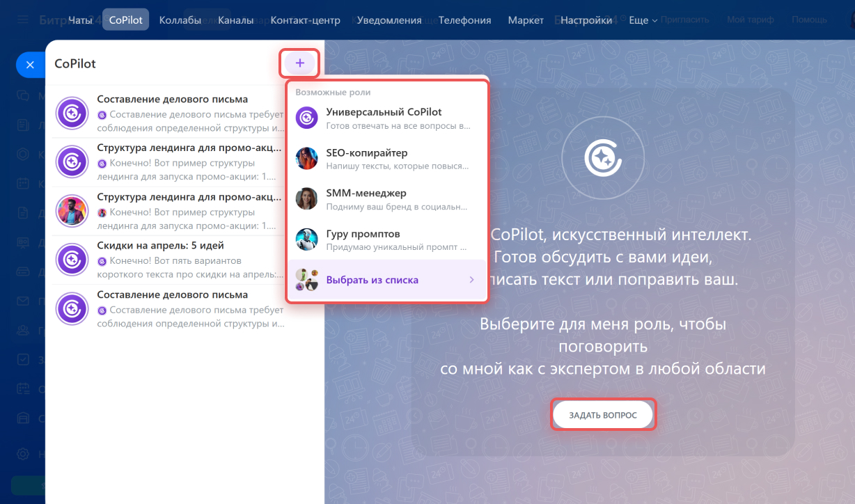The width and height of the screenshot is (855, 504).
Task: Open the Коллабы tab
Action: (180, 20)
